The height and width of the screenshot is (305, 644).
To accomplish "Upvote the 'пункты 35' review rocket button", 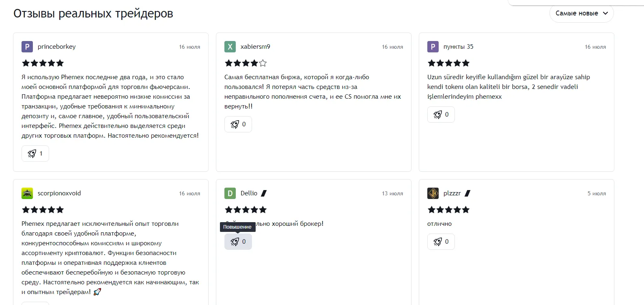I will 441,115.
